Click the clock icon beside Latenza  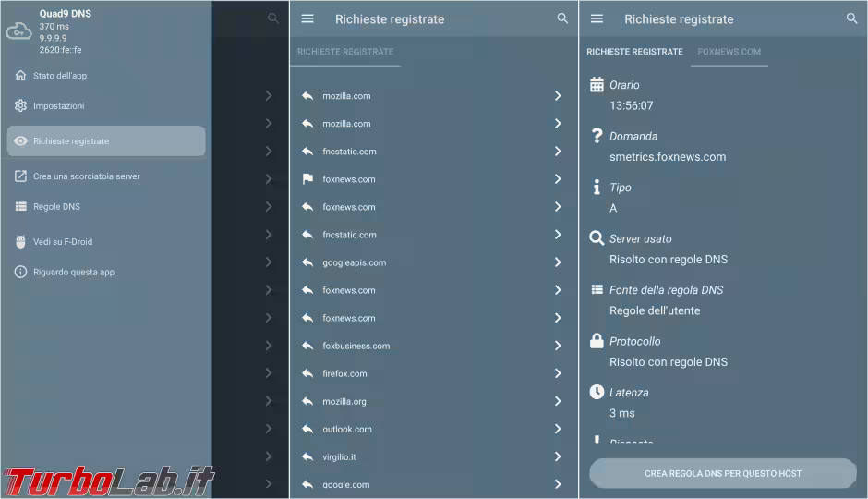(x=597, y=392)
